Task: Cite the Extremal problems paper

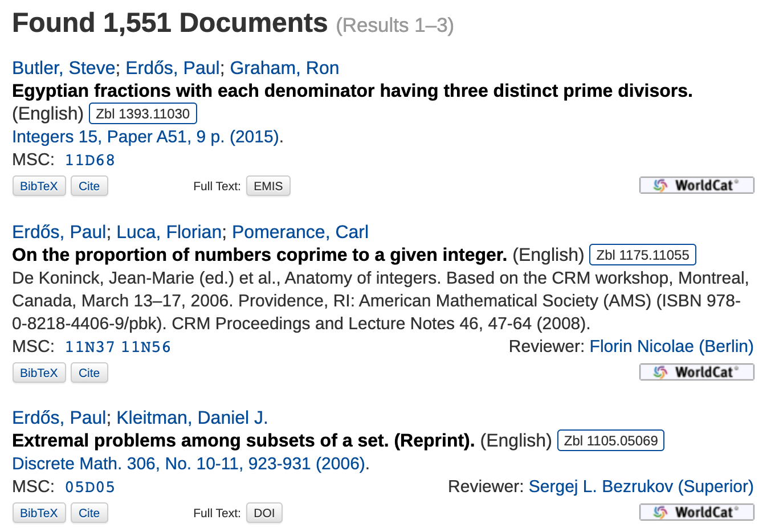Action: tap(89, 513)
